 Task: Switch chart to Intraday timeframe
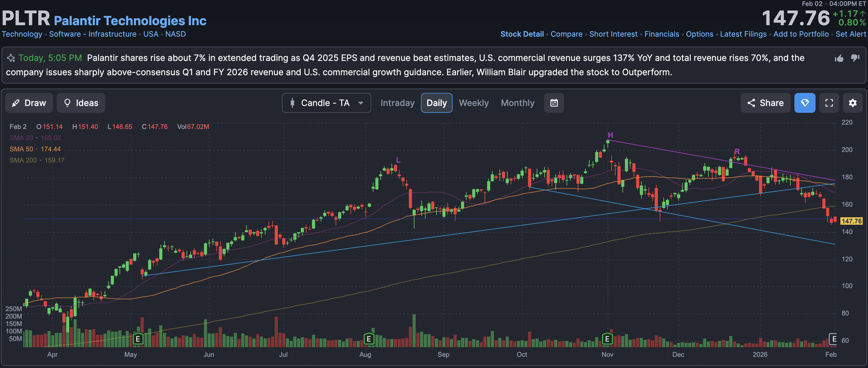click(x=397, y=103)
